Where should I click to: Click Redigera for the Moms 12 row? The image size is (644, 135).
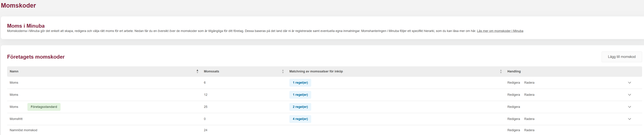click(x=514, y=95)
